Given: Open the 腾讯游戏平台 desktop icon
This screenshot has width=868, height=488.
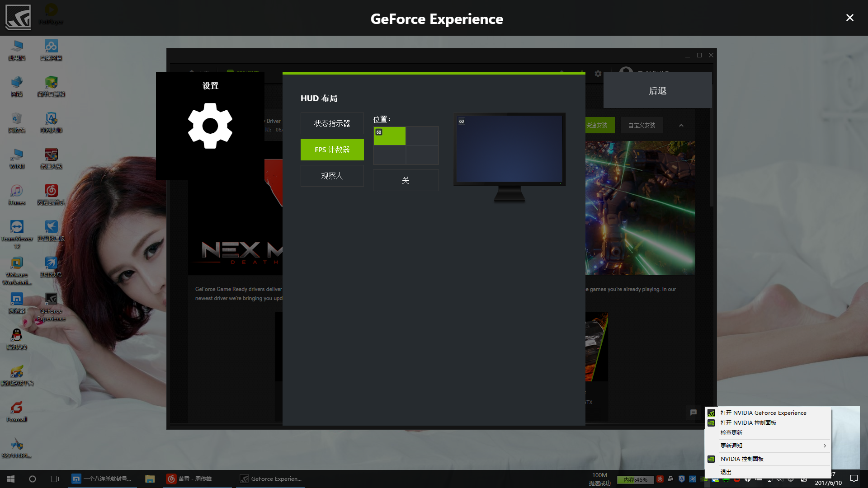Looking at the screenshot, I should [17, 375].
